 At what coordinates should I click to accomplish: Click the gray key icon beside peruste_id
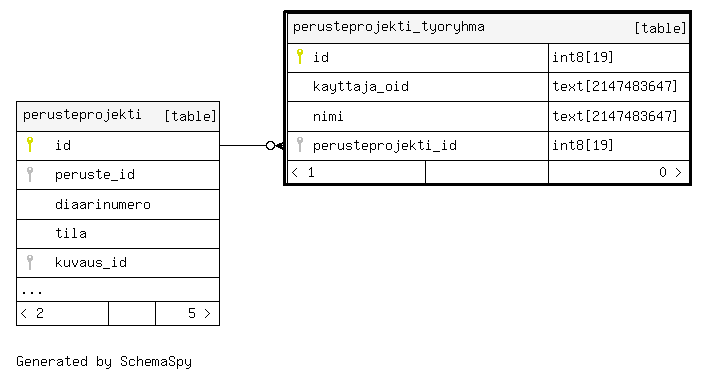[30, 174]
